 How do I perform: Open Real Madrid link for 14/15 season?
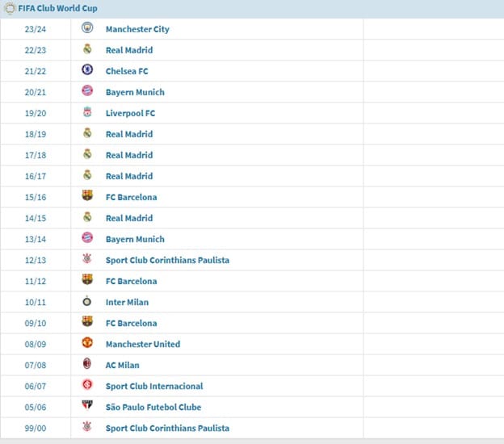coord(129,218)
